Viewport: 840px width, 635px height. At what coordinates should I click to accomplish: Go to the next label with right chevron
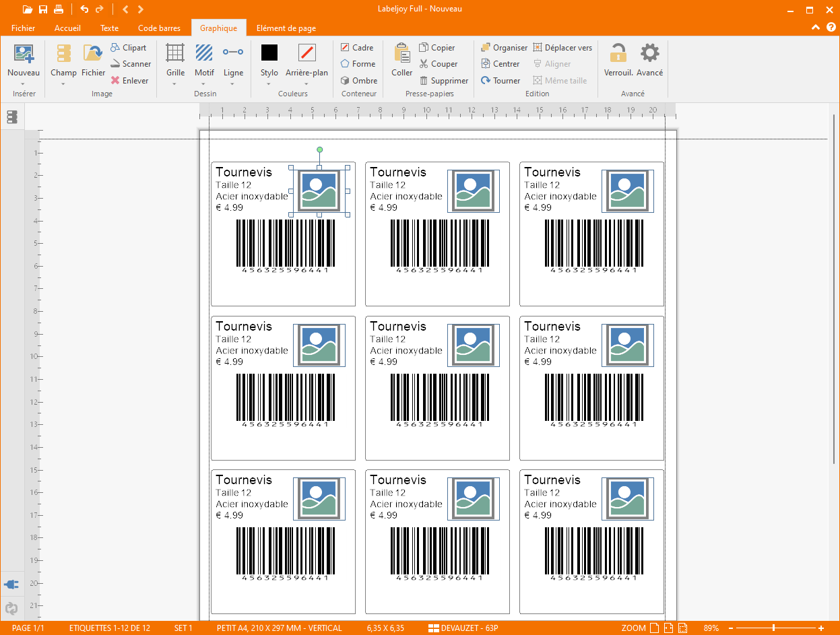(140, 9)
